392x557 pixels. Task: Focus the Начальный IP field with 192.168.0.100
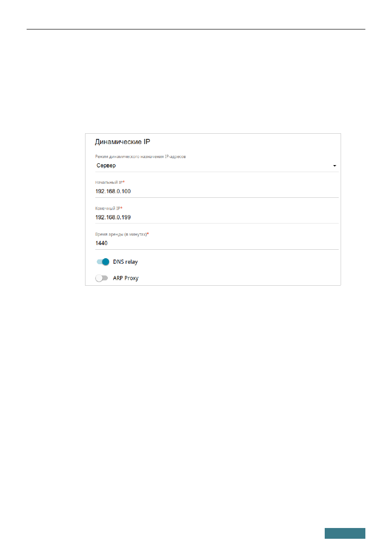tap(215, 191)
